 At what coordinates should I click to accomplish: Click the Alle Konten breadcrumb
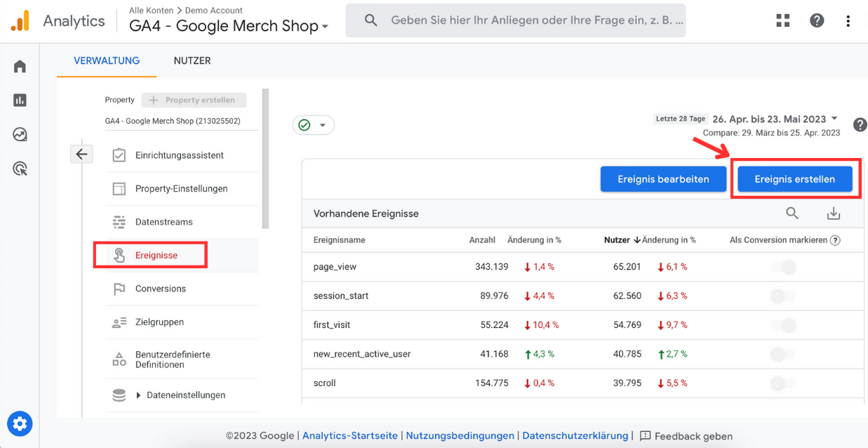pos(152,11)
